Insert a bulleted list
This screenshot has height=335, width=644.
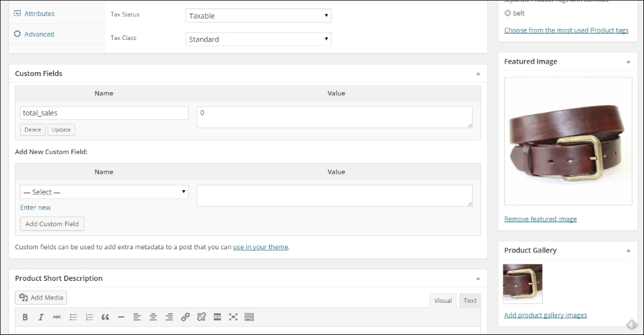[73, 317]
